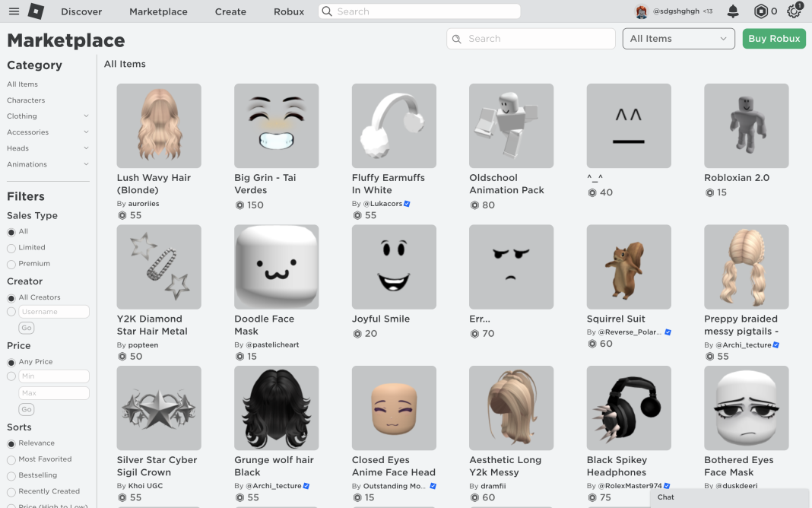This screenshot has width=812, height=508.
Task: Open the All Items category dropdown
Action: pos(678,39)
